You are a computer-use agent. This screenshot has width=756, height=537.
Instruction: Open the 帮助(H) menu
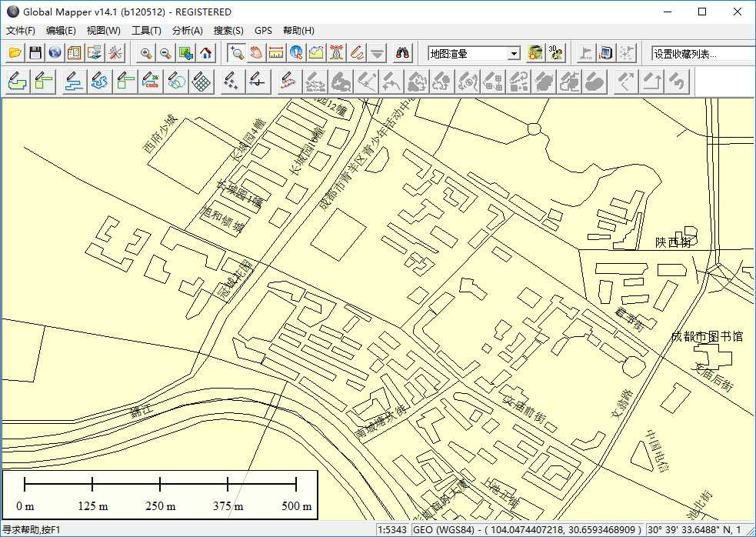coord(298,31)
